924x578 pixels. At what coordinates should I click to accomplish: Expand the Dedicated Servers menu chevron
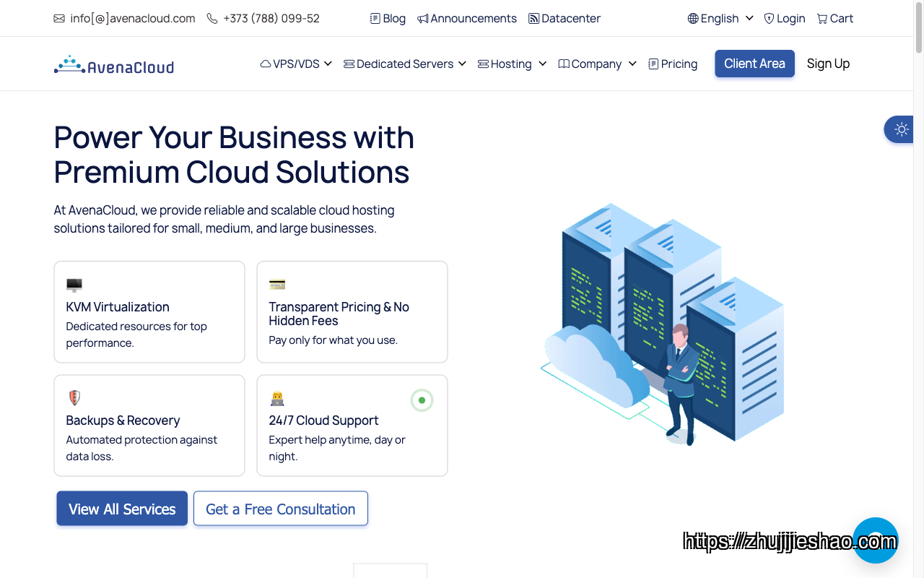click(x=462, y=64)
